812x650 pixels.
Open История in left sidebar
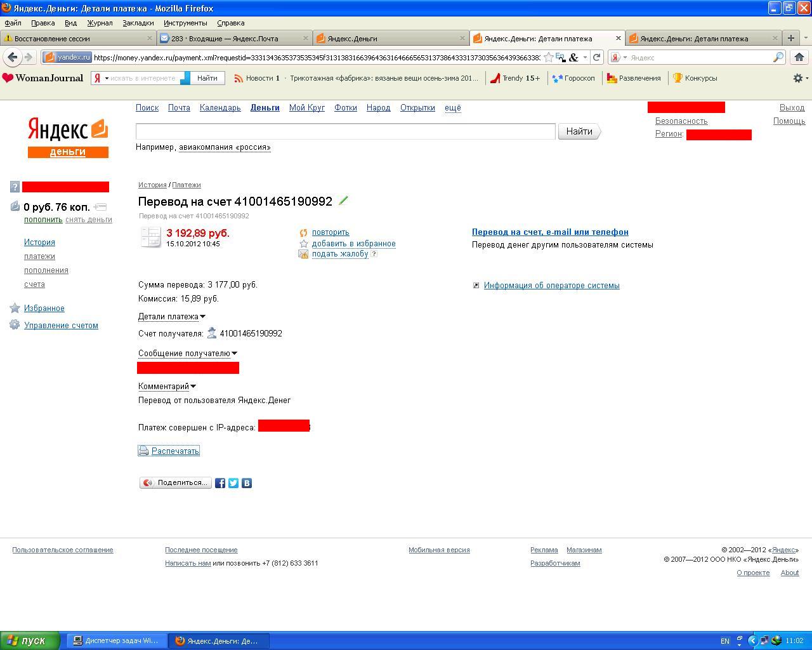(x=39, y=242)
